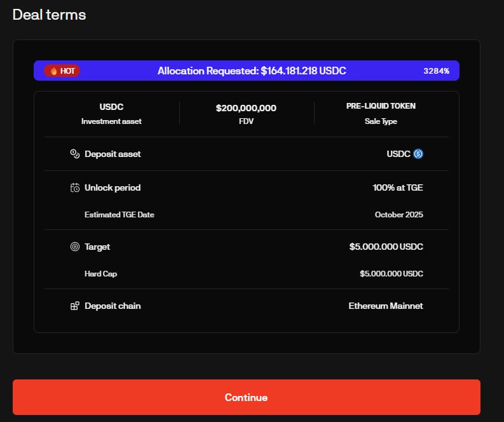
Task: Click the Estimated TGE Date label
Action: pyautogui.click(x=119, y=215)
